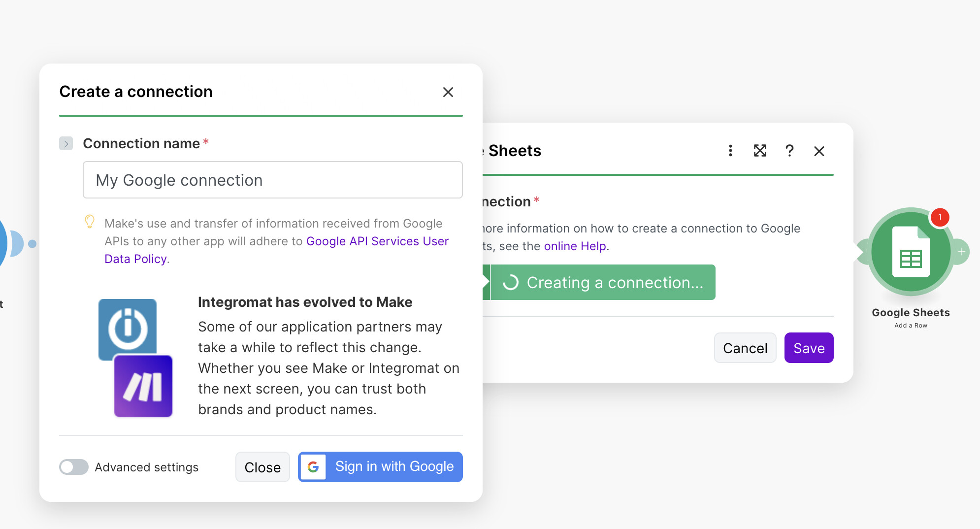Click Cancel in the Sheets panel
The width and height of the screenshot is (980, 529).
tap(745, 348)
